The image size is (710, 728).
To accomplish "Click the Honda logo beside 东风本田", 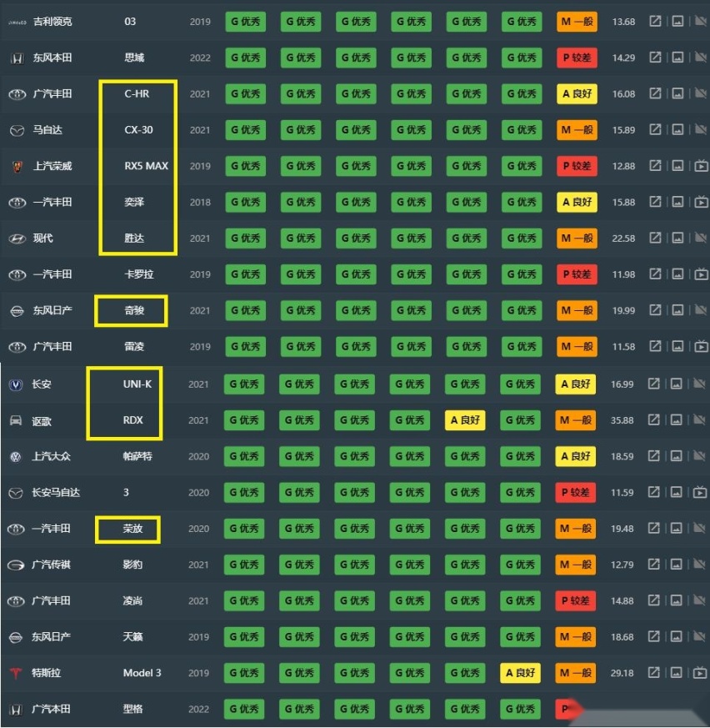I will click(17, 58).
